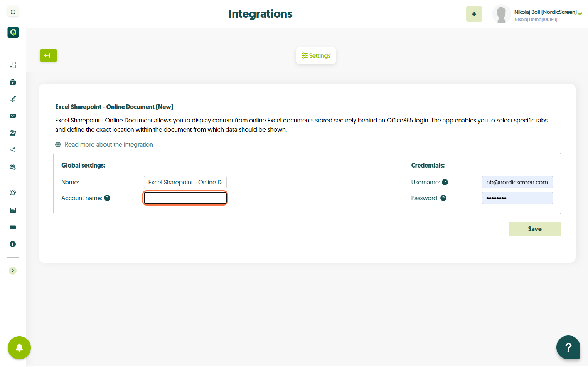Open the help question mark floating button
Image resolution: width=588 pixels, height=367 pixels.
568,347
